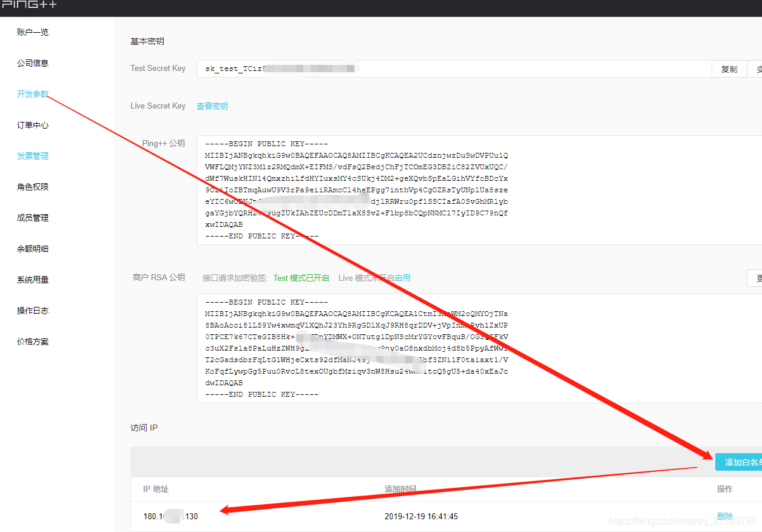
Task: Click the 商户 RSA 公钥 text box
Action: pos(479,348)
